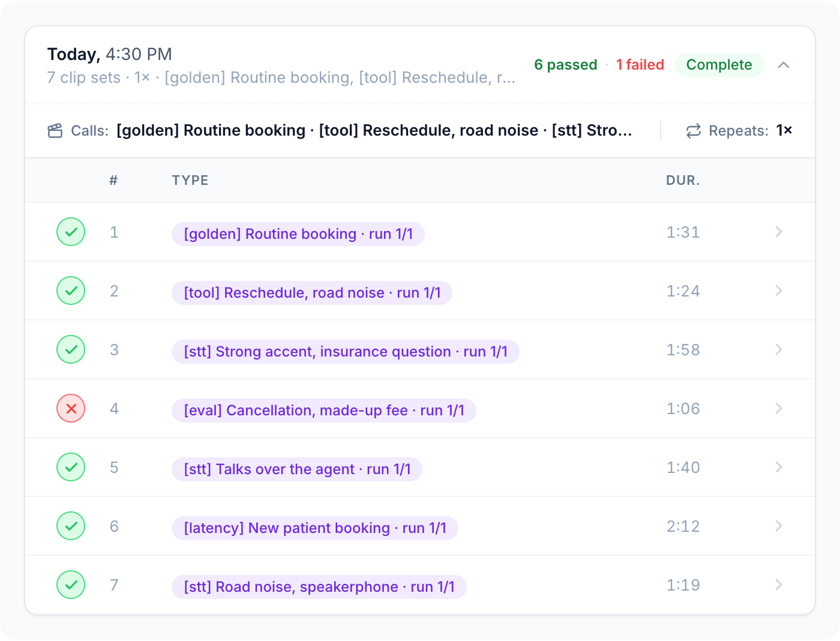Click the 6 passed label

(566, 65)
